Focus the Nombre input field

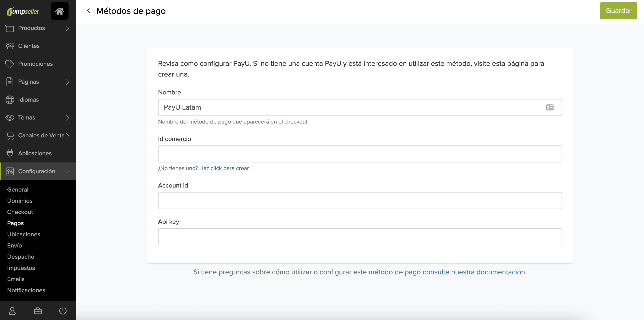coord(360,107)
